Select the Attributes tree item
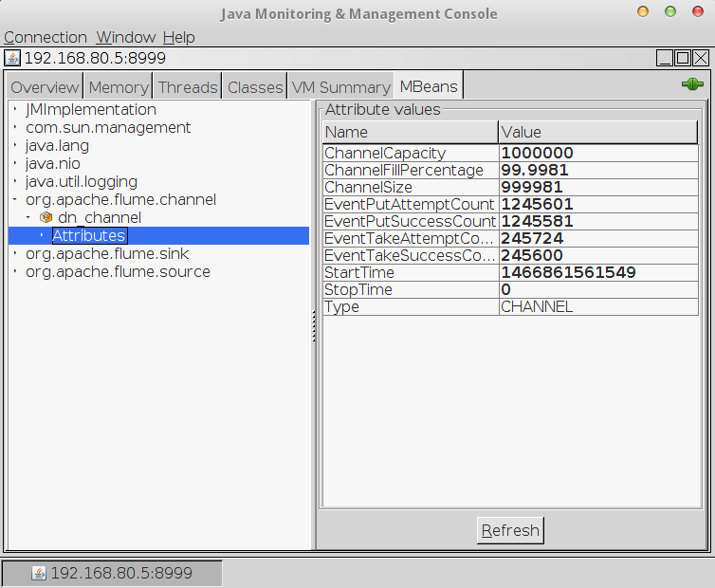Viewport: 715px width, 588px height. click(89, 235)
